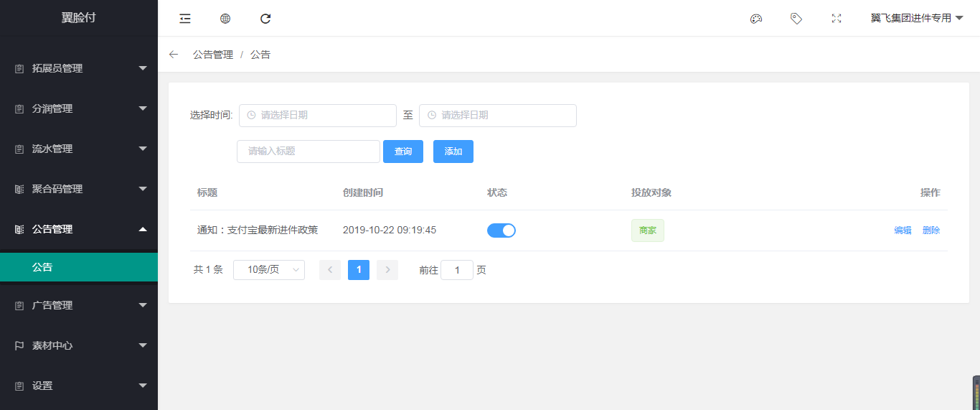Select the 公告 submenu item

(x=79, y=267)
